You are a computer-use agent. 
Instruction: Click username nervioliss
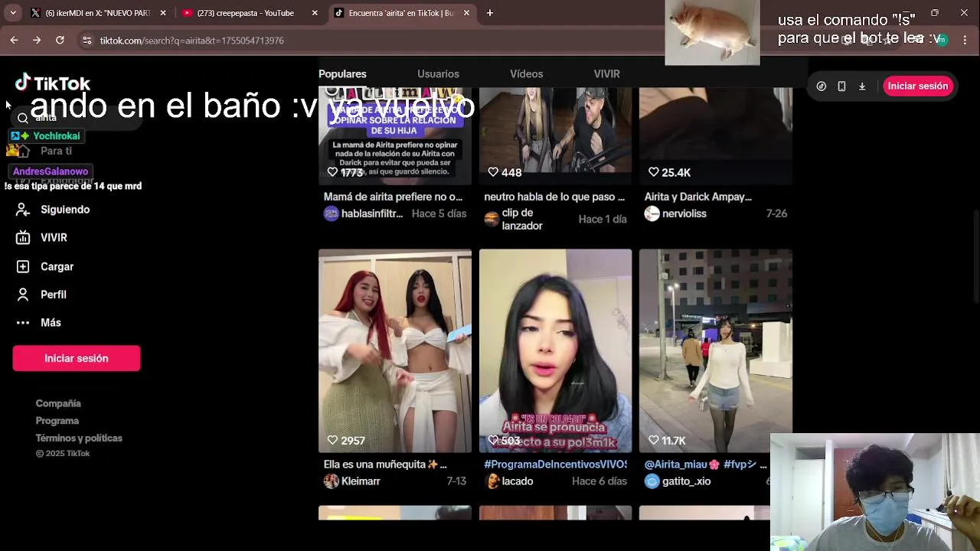[x=684, y=214]
